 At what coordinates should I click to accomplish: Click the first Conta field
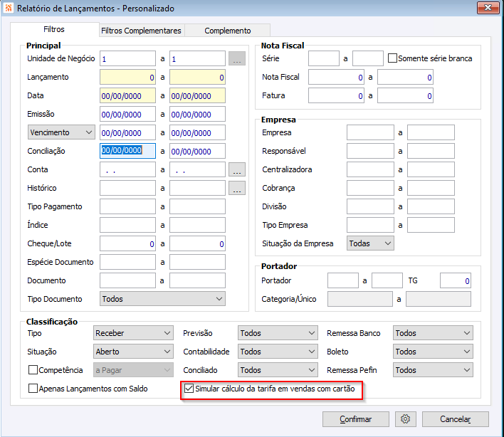(x=127, y=169)
